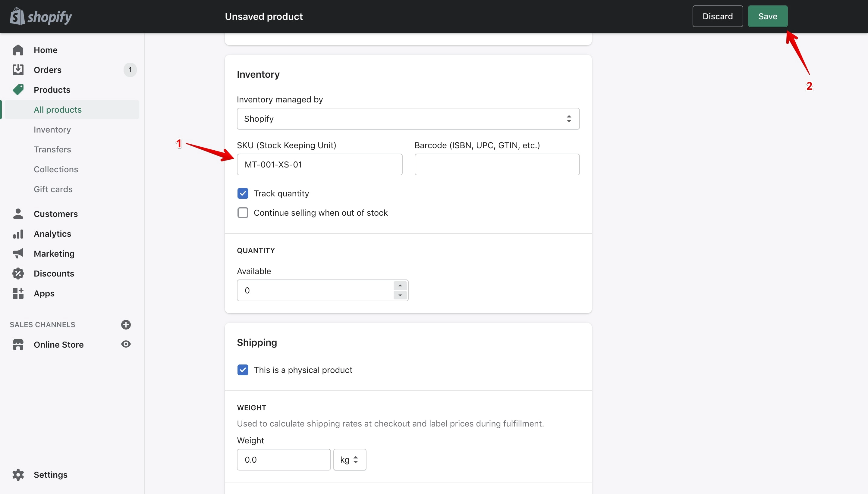This screenshot has height=494, width=868.
Task: Open Discounts section
Action: pyautogui.click(x=54, y=274)
